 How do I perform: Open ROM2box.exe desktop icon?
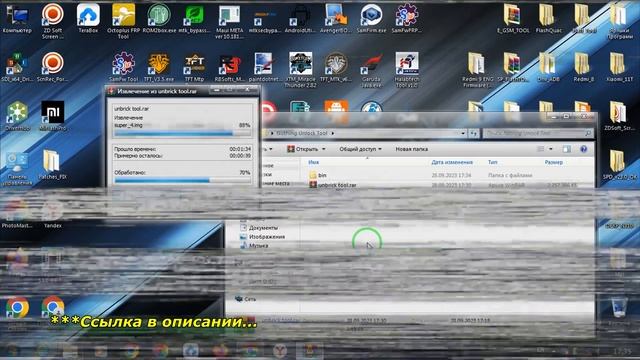tap(159, 18)
